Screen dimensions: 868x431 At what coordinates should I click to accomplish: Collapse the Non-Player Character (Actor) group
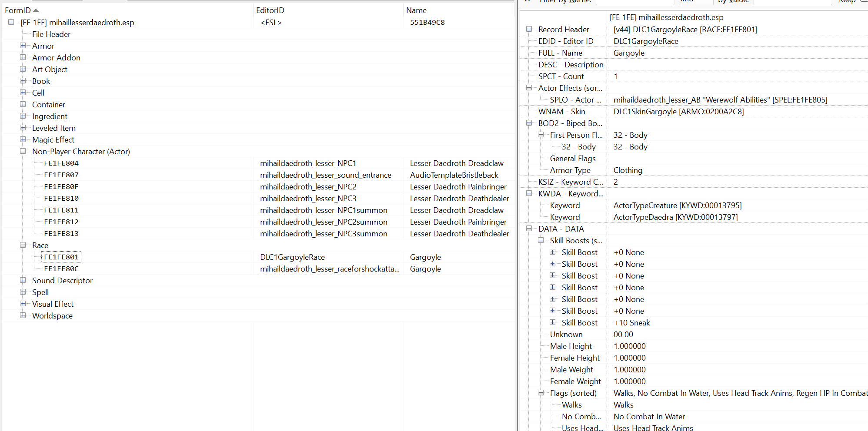tap(23, 151)
